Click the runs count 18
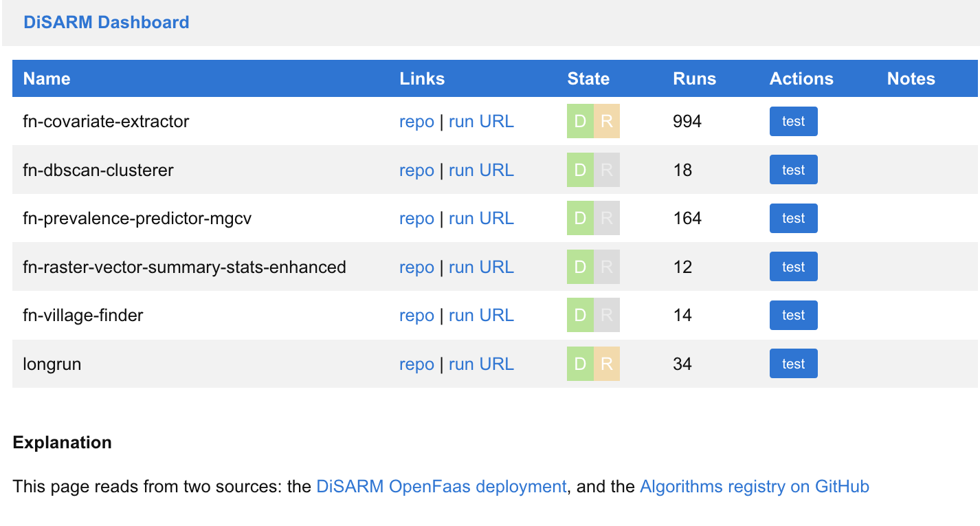This screenshot has width=980, height=526. pos(682,170)
